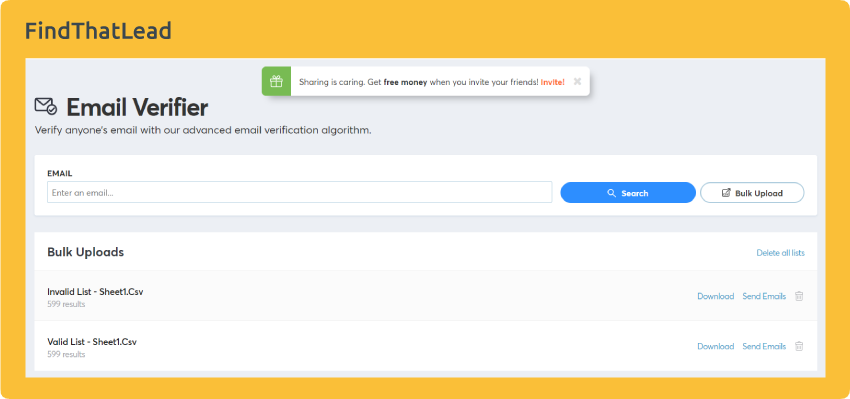The width and height of the screenshot is (850, 399).
Task: Open the Bulk Upload button
Action: 752,192
